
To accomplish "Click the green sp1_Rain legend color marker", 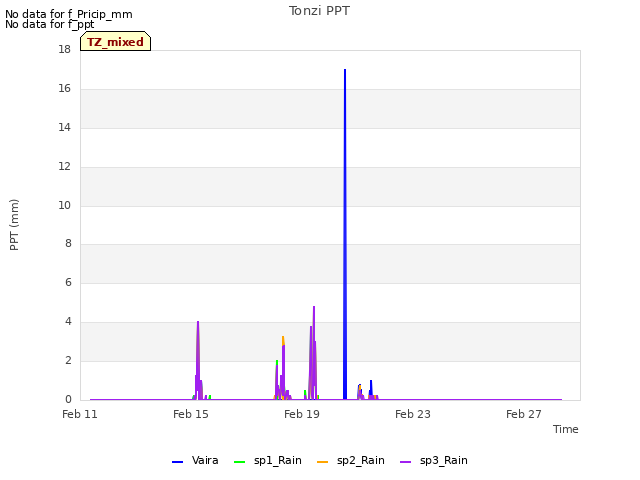I will [240, 462].
